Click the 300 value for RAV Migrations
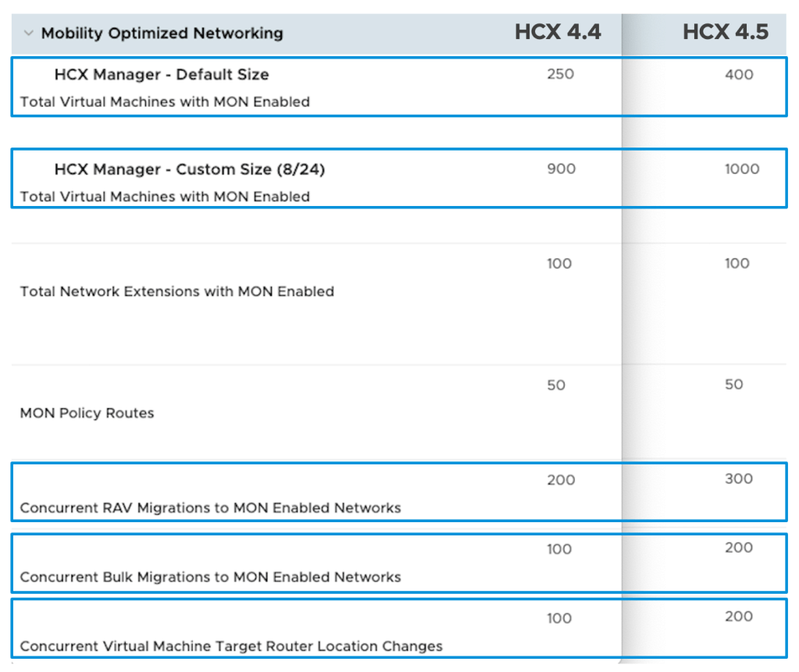 738,479
